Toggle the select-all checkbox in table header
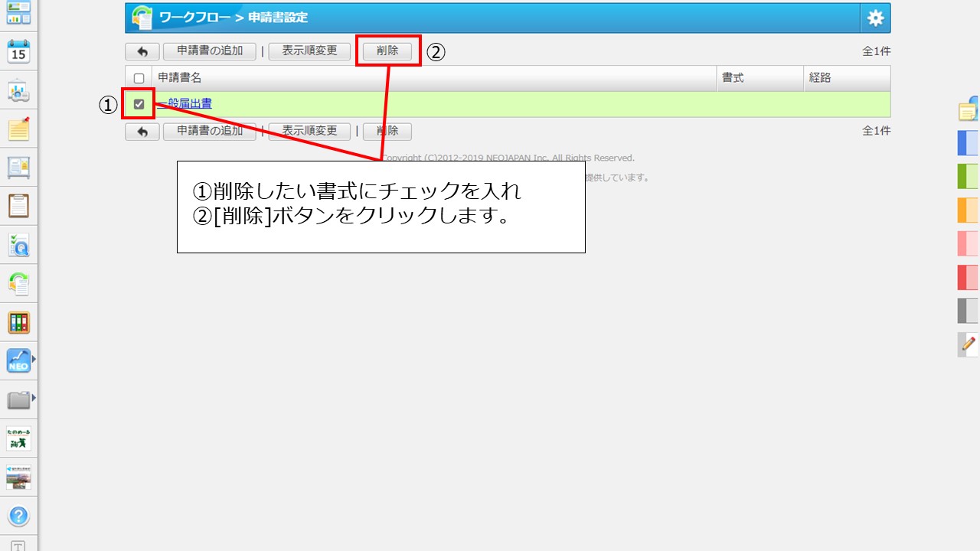The height and width of the screenshot is (551, 980). tap(139, 78)
